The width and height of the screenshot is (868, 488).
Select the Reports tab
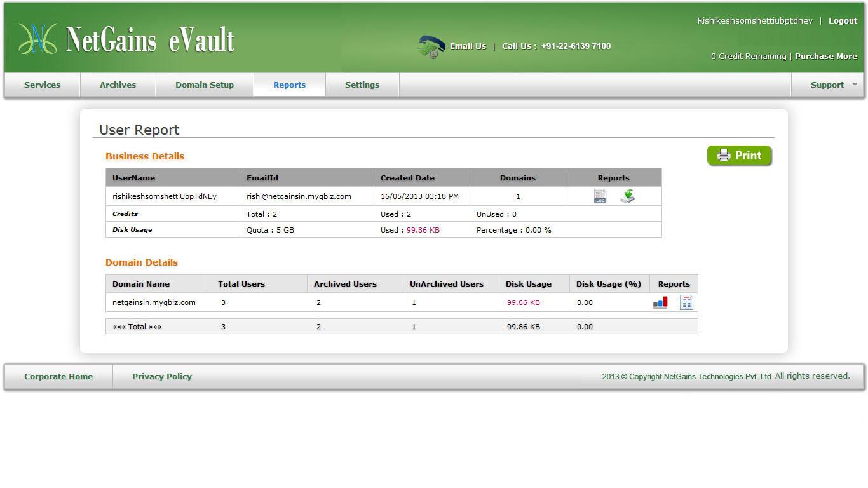pos(290,85)
